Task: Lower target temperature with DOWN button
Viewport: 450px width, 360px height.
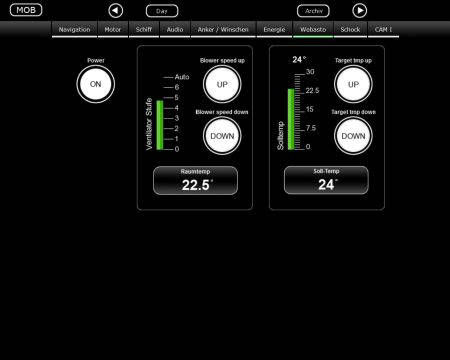Action: click(x=353, y=136)
